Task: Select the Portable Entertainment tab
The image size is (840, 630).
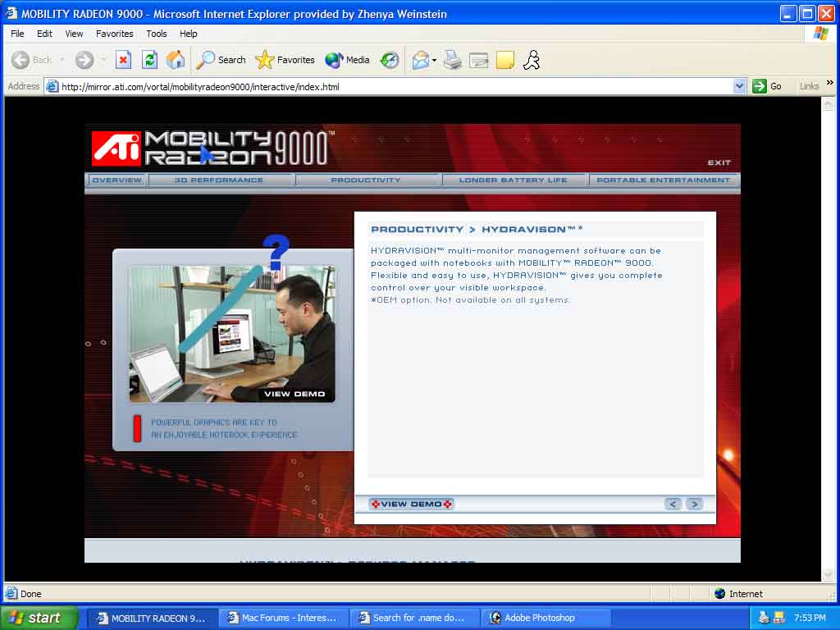Action: (663, 180)
